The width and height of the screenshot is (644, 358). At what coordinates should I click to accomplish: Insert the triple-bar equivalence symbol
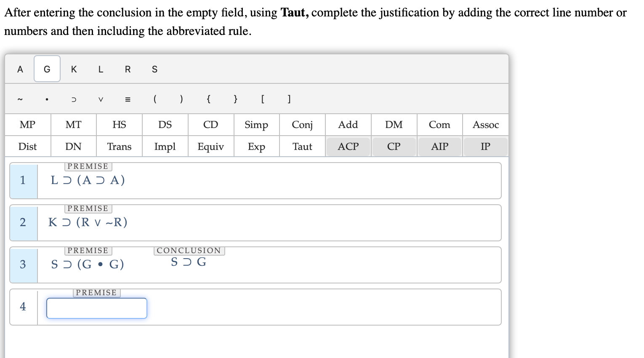[x=128, y=99]
